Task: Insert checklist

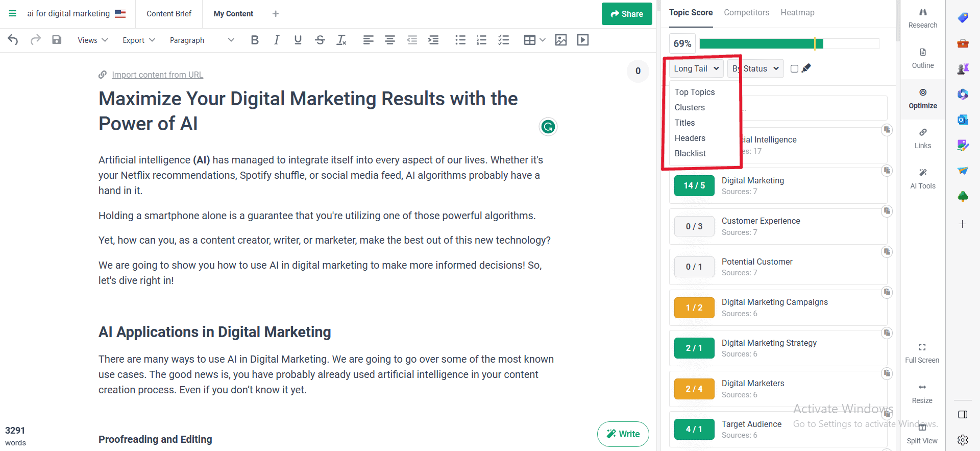Action: pyautogui.click(x=503, y=40)
